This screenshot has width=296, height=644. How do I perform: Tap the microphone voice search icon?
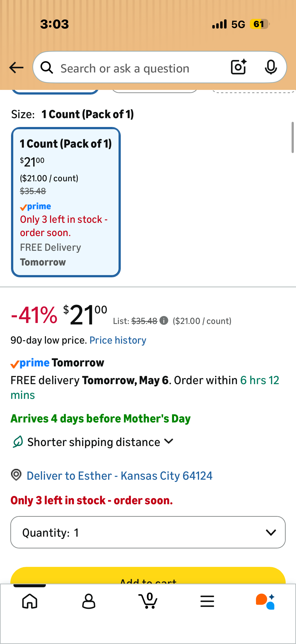tap(271, 67)
